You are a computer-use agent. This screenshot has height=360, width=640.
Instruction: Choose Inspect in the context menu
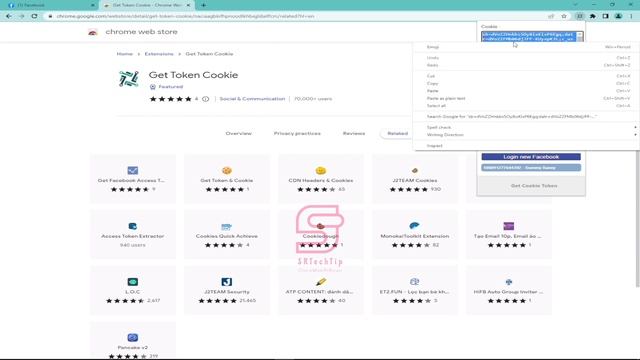click(527, 146)
